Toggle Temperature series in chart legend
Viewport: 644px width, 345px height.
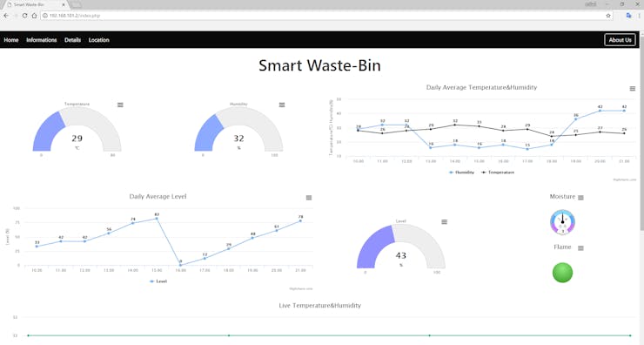point(498,172)
